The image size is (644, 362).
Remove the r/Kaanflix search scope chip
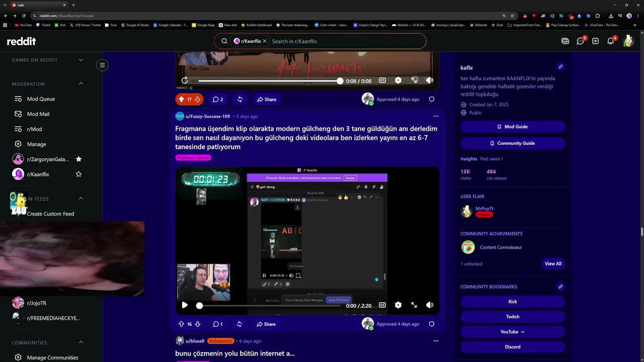[x=265, y=41]
